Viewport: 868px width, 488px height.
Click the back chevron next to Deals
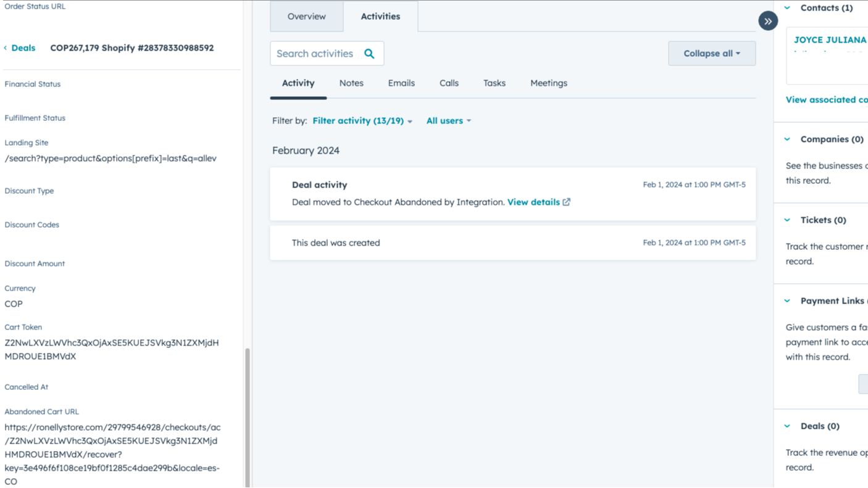(x=6, y=48)
